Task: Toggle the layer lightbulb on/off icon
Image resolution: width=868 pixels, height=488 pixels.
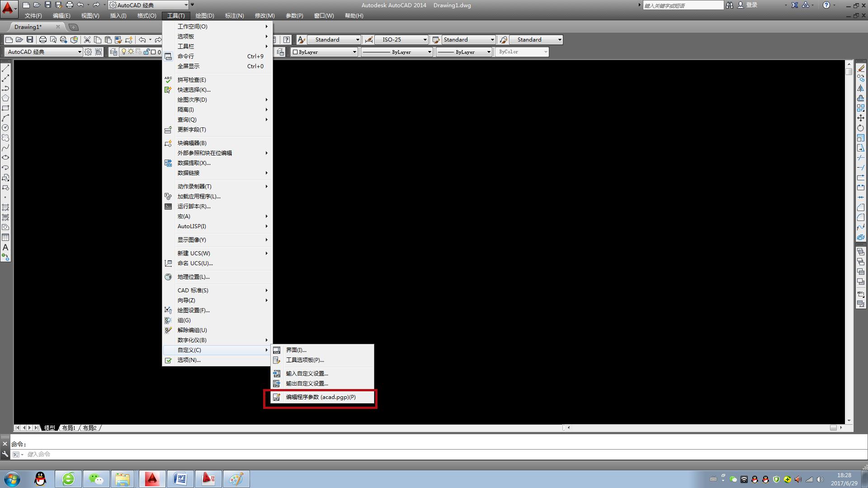Action: (x=123, y=52)
